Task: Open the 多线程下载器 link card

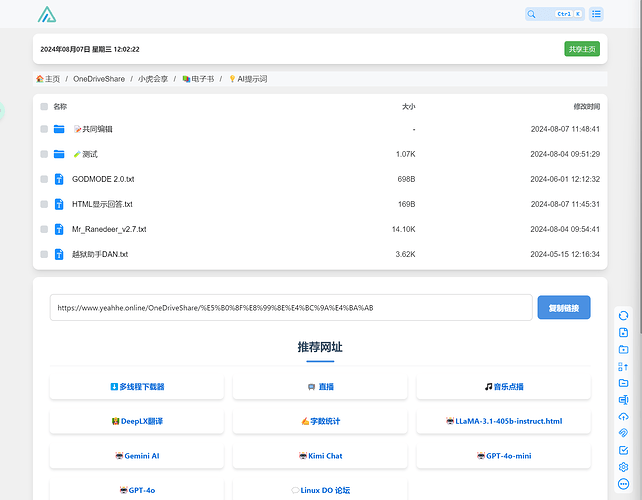Action: pyautogui.click(x=137, y=387)
